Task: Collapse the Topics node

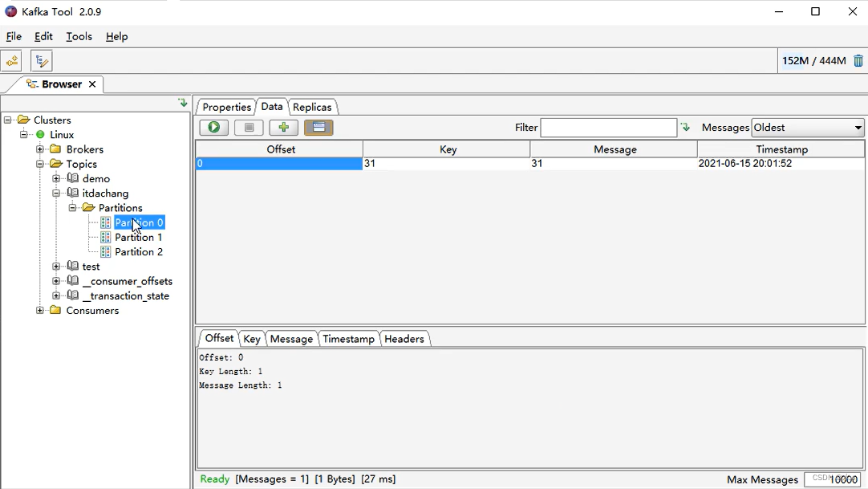Action: tap(40, 164)
